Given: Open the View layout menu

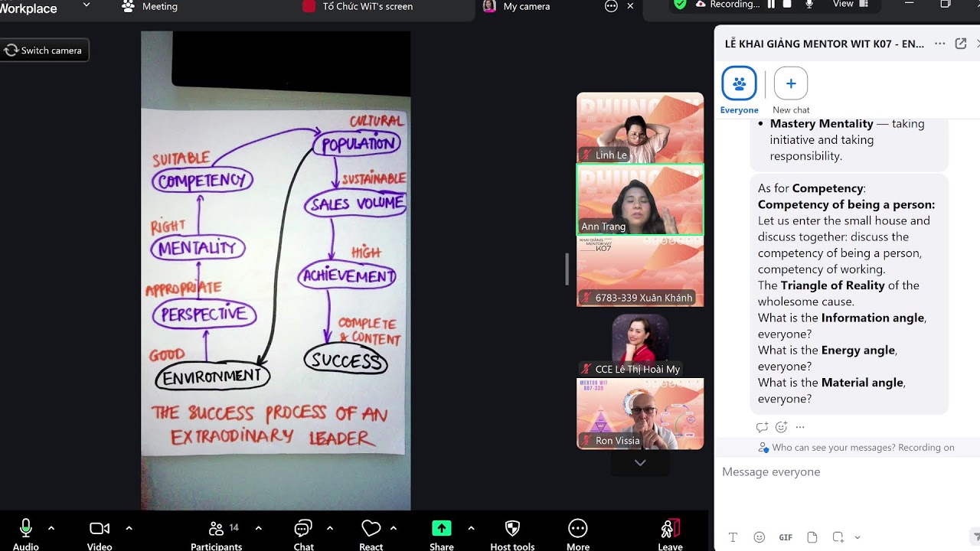Looking at the screenshot, I should [851, 4].
